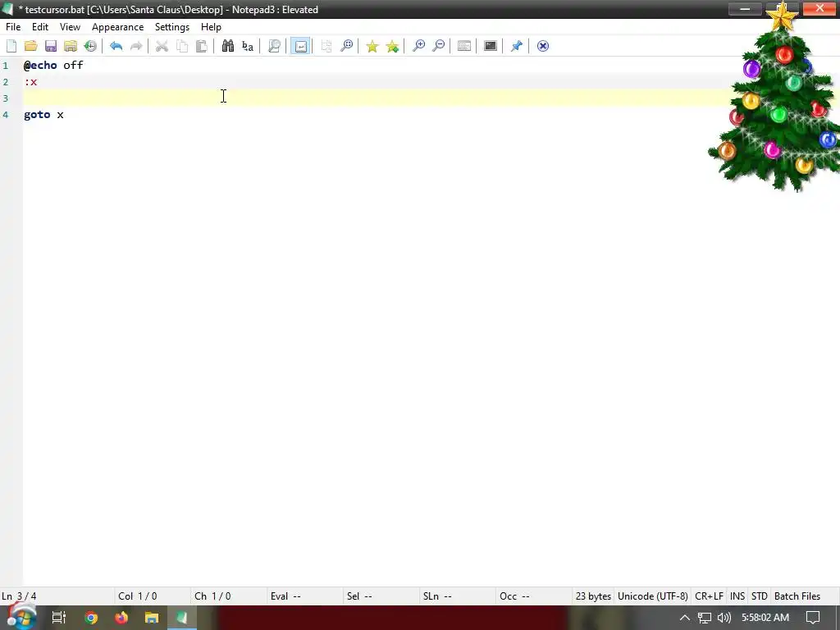Click the Open file folder icon

tap(30, 46)
